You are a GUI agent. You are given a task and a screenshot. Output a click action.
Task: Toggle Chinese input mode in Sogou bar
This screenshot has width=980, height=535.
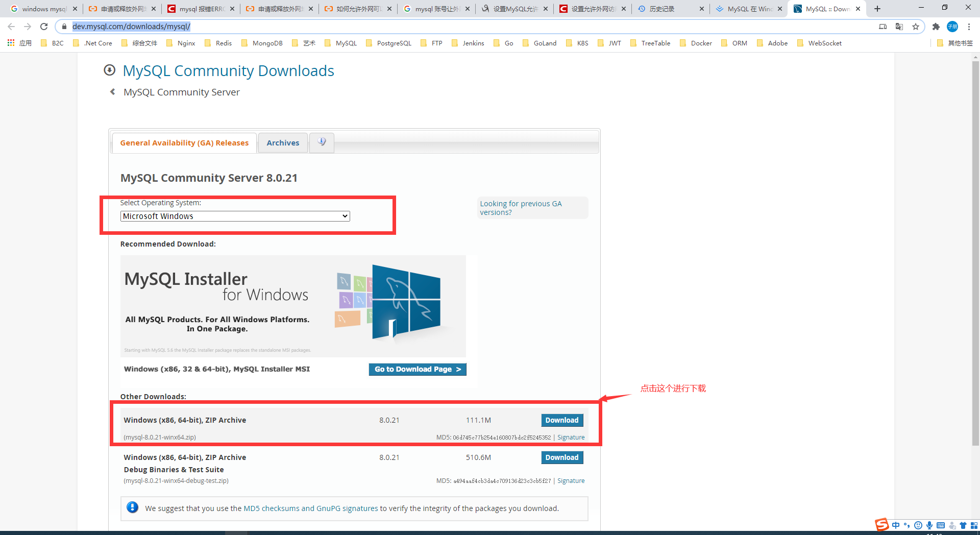(896, 525)
